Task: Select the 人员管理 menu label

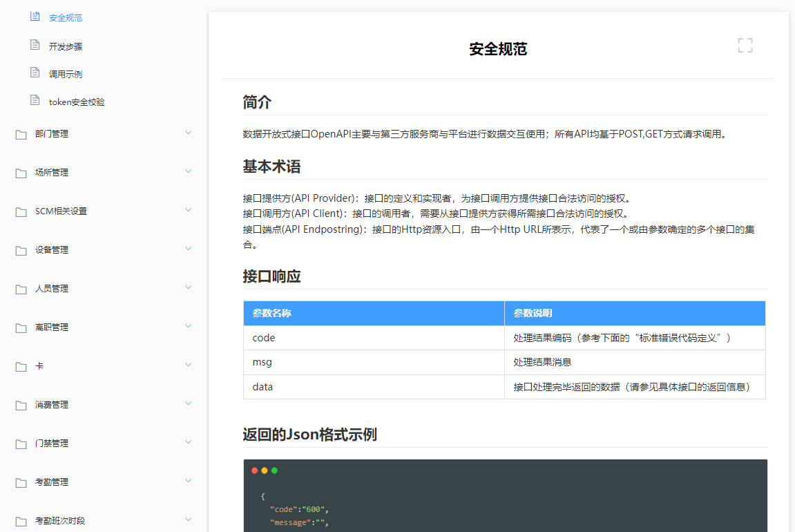Action: [52, 289]
